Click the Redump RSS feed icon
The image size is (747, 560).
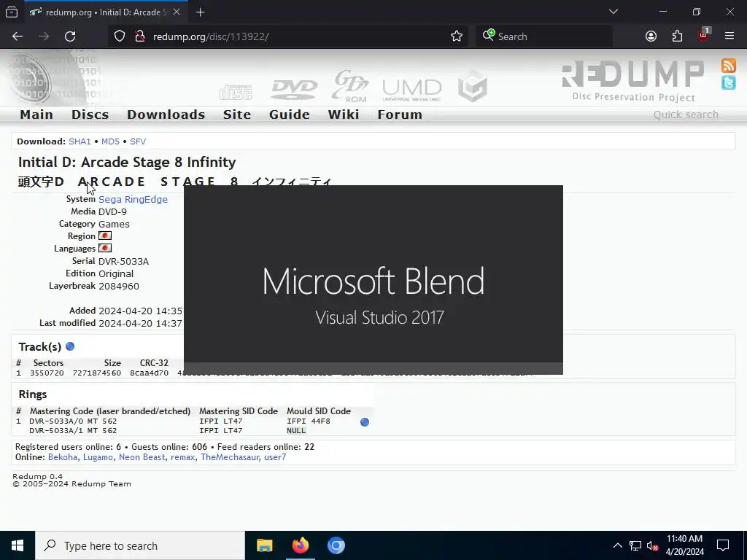point(728,65)
